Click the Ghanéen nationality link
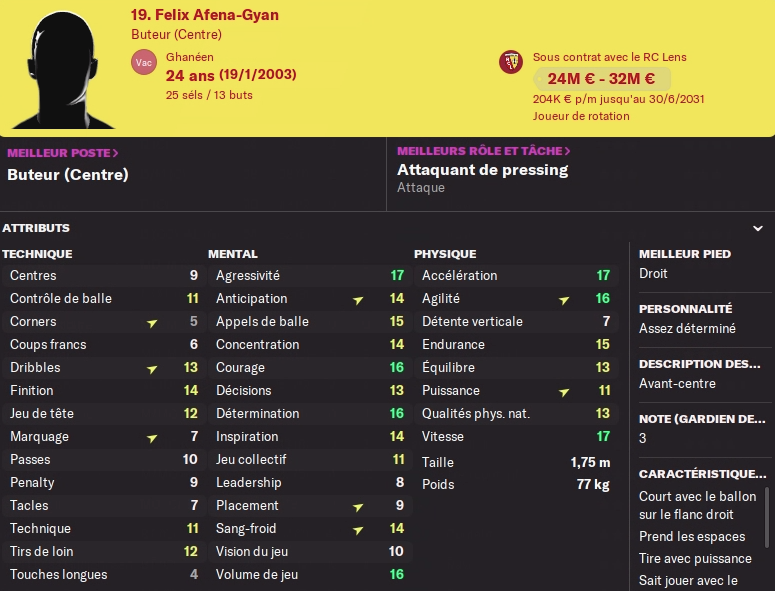Screen dimensions: 775x591 click(190, 57)
